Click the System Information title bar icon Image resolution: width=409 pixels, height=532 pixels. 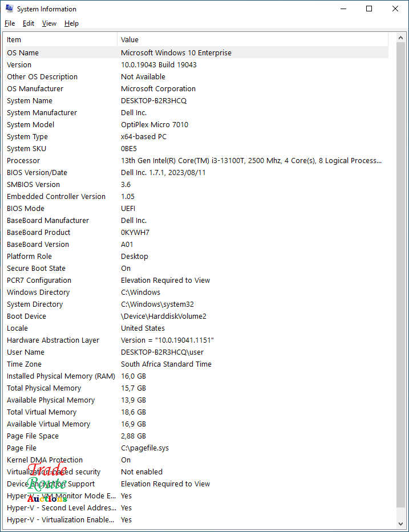[9, 9]
